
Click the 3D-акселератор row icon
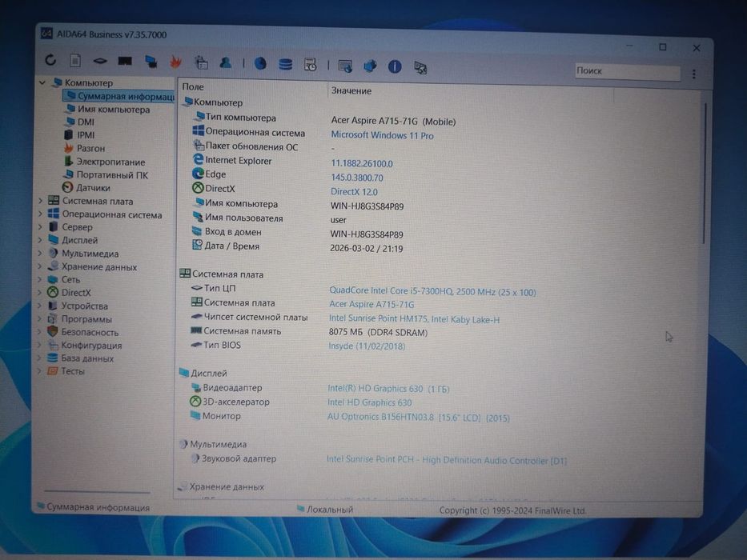195,401
